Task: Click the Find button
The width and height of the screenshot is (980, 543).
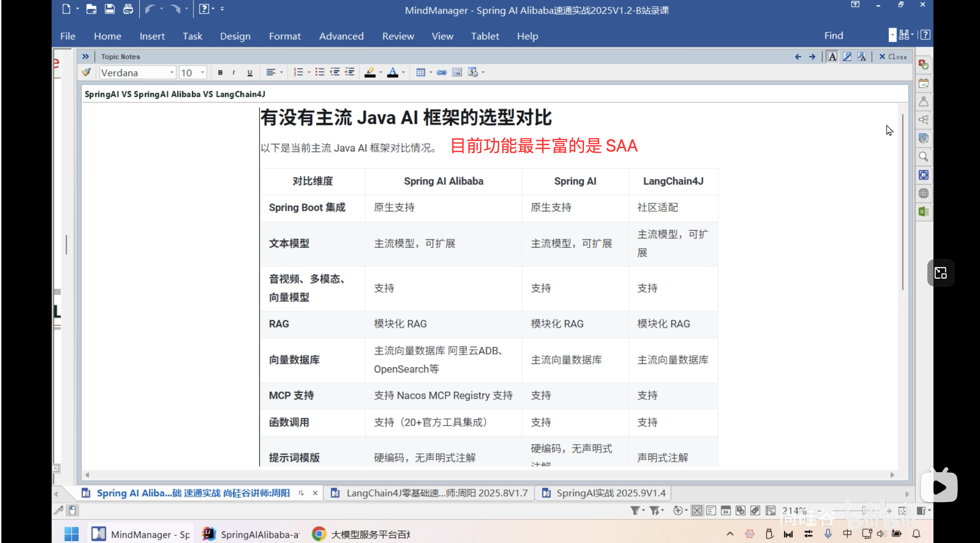Action: click(833, 35)
